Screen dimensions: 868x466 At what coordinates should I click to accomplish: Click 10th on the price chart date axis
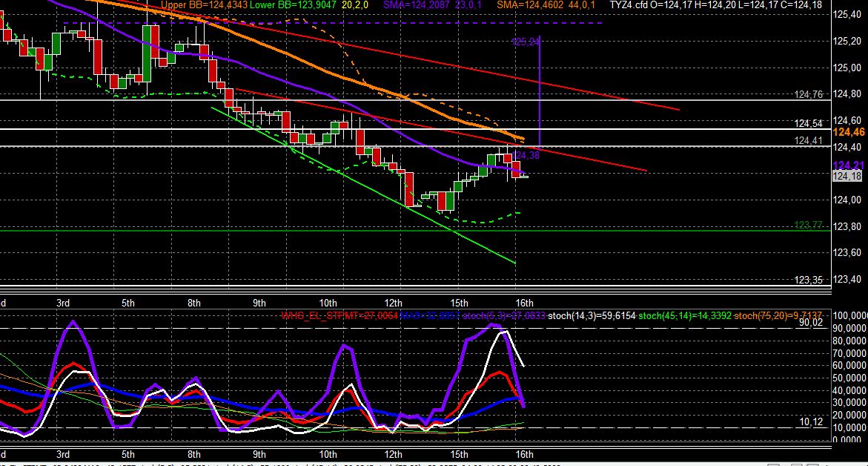(x=328, y=303)
